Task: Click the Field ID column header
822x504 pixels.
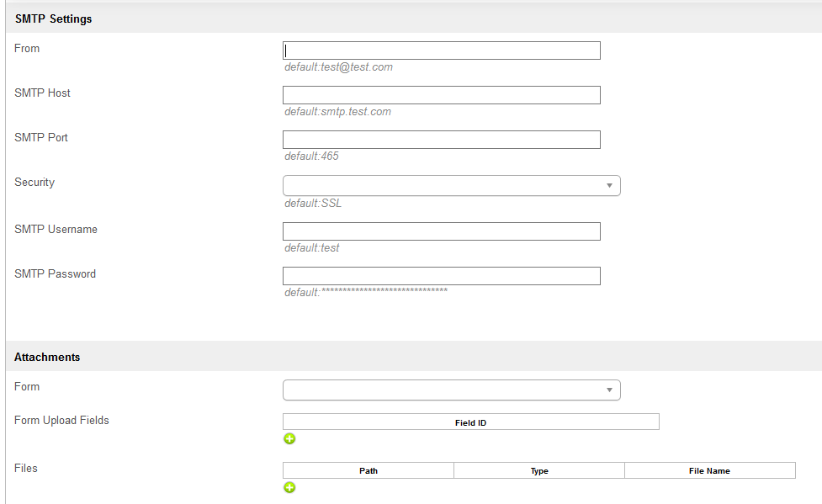Action: [470, 422]
